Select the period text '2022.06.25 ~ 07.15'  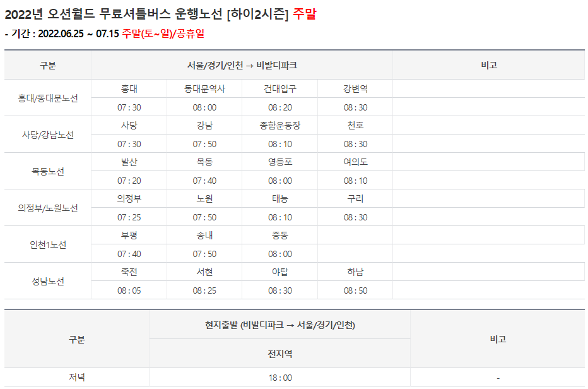click(78, 34)
